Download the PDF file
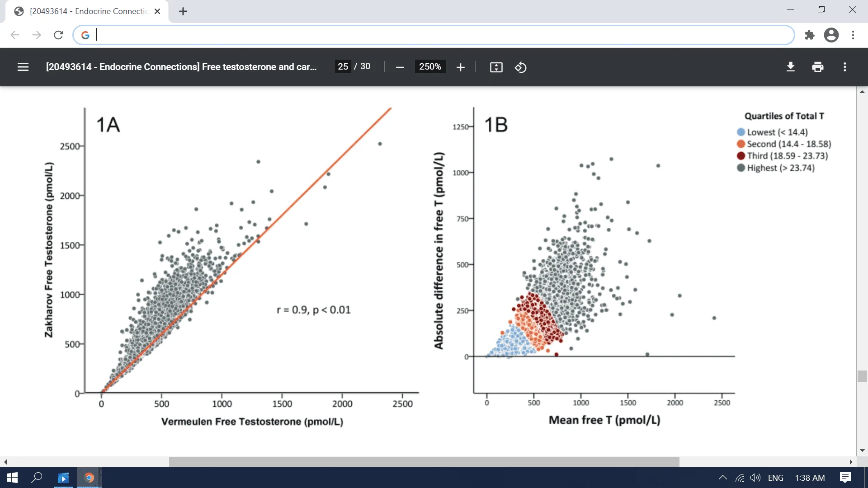The image size is (868, 488). pos(790,67)
